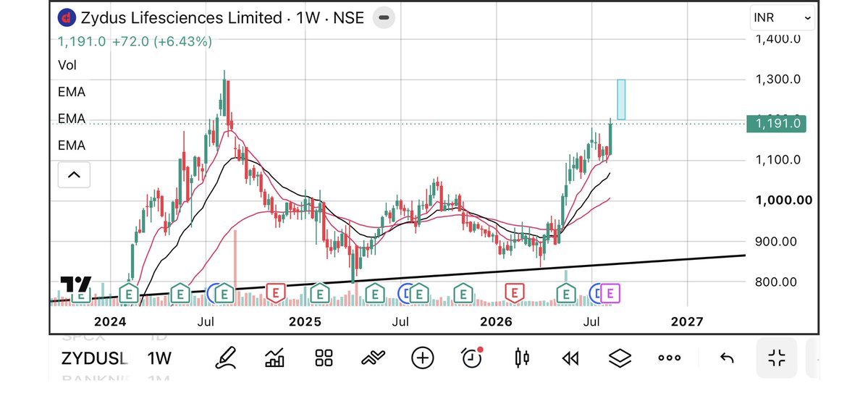Image resolution: width=868 pixels, height=401 pixels.
Task: Open the three-dots more menu
Action: click(x=669, y=358)
